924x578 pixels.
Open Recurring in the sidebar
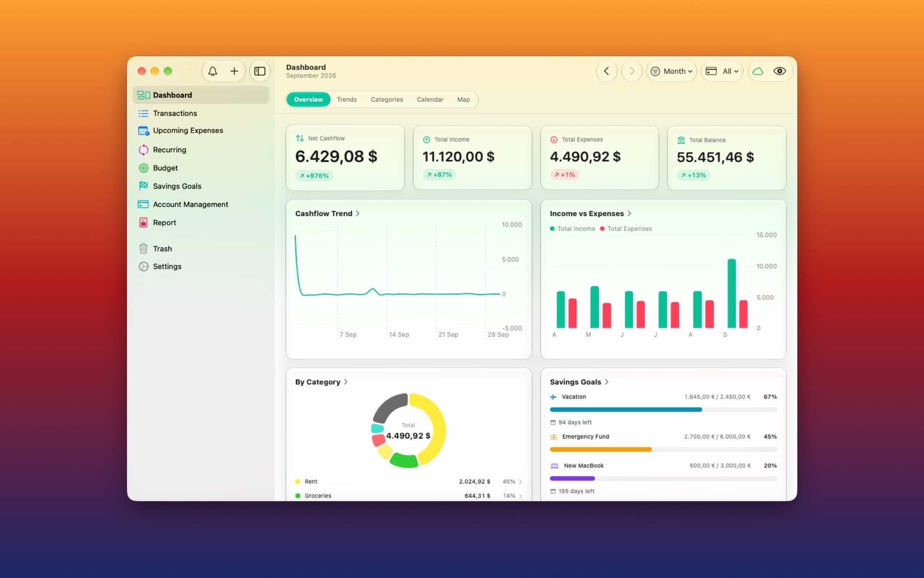pyautogui.click(x=201, y=150)
